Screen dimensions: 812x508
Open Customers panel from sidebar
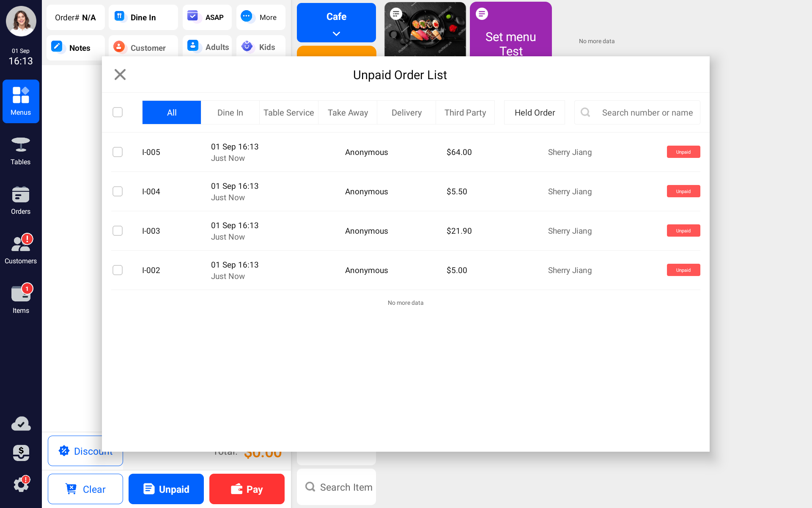pos(20,250)
